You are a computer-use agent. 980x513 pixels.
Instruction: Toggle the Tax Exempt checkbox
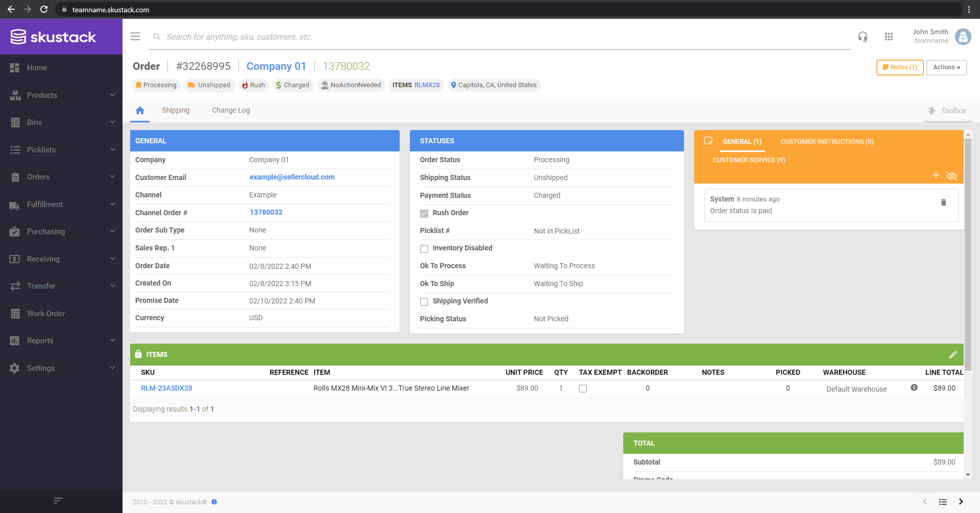pyautogui.click(x=583, y=388)
